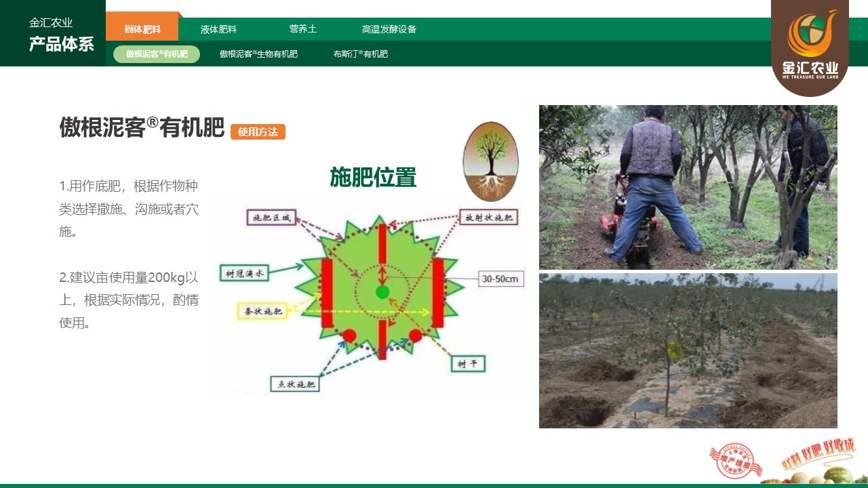Click the 树干 diagram label

click(x=468, y=364)
